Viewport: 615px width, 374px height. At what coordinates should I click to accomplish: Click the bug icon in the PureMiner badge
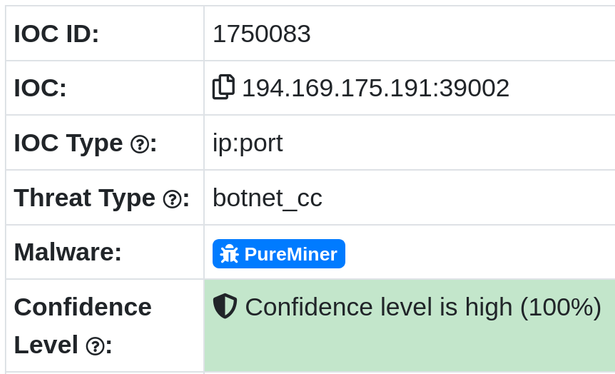(229, 254)
